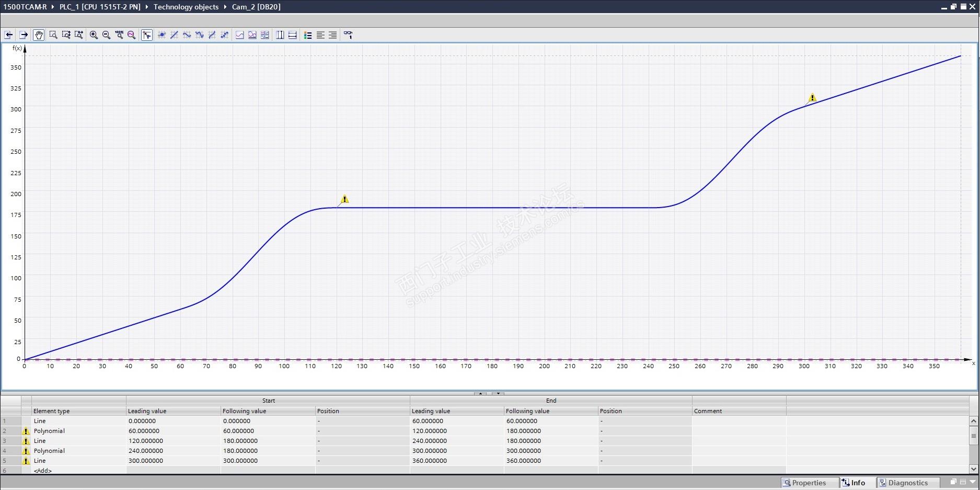Select row 1 Line element type cell
The image size is (980, 490).
78,421
